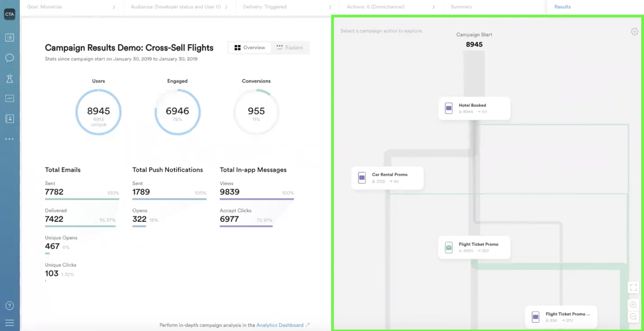Image resolution: width=644 pixels, height=331 pixels.
Task: Toggle fullscreen for the journey view
Action: 633,288
